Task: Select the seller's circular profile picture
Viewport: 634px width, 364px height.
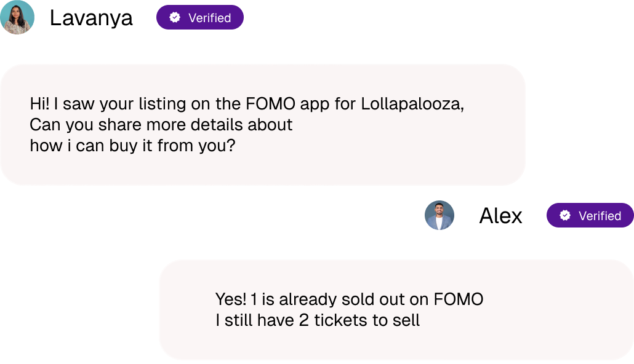Action: point(439,216)
